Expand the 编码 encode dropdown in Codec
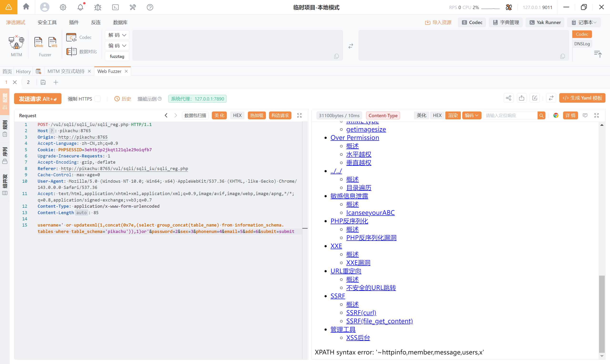The width and height of the screenshot is (610, 364). pos(117,46)
